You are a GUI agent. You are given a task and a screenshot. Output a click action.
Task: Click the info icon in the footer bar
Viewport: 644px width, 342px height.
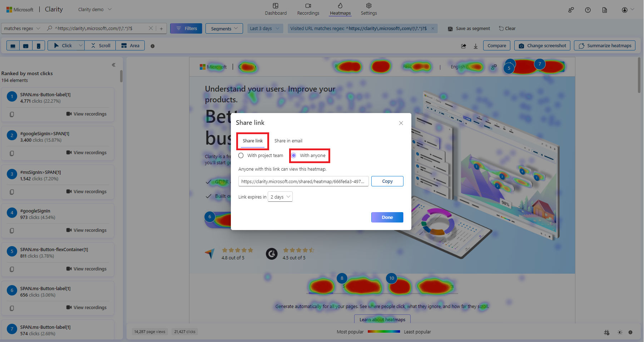click(630, 332)
